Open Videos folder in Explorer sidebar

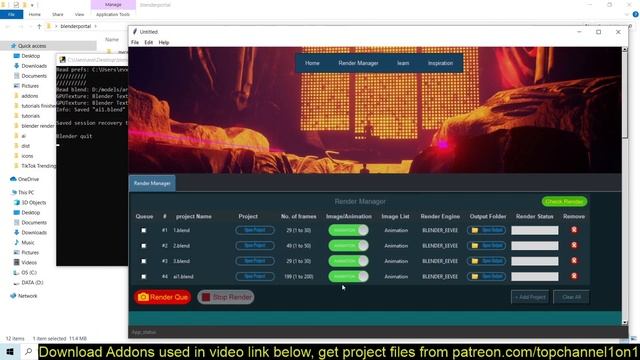[x=25, y=262]
